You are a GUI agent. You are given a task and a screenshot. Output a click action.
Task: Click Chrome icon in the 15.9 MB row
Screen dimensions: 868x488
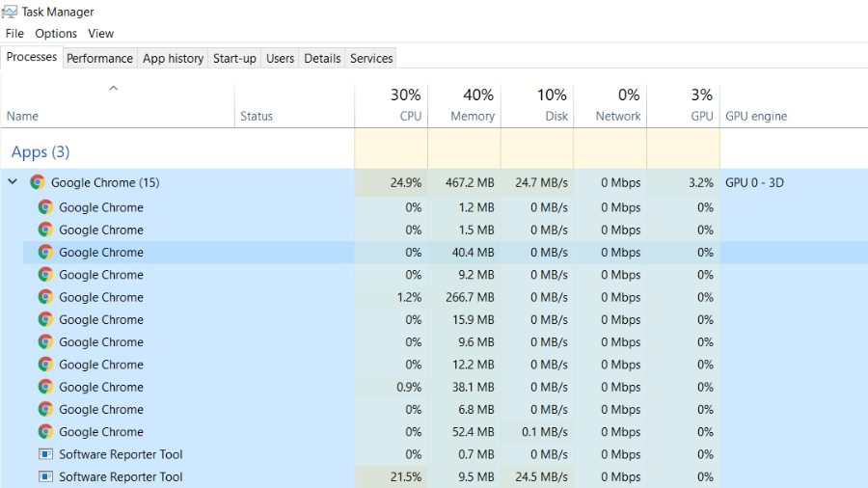coord(45,320)
